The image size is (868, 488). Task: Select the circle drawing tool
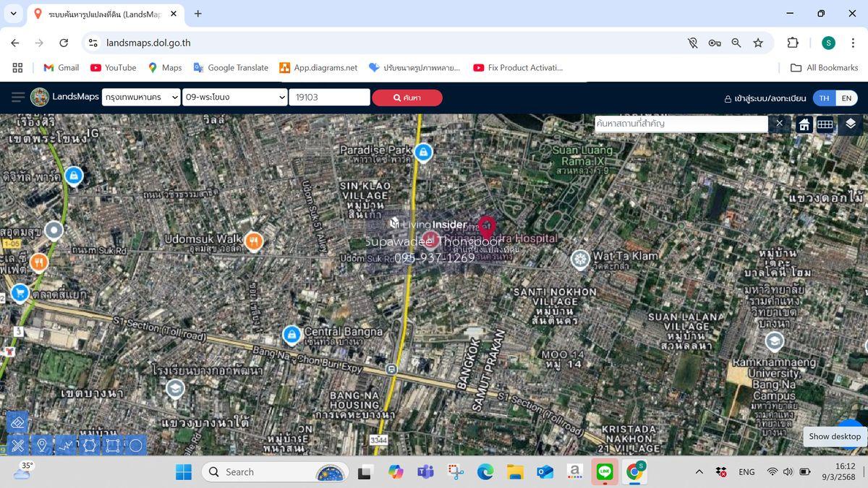[135, 445]
